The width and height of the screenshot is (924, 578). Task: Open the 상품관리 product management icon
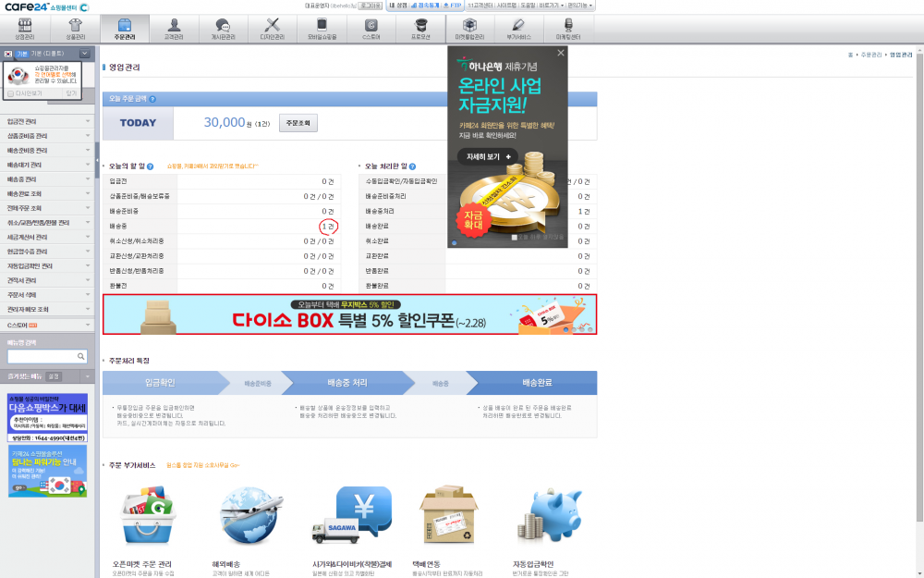75,29
